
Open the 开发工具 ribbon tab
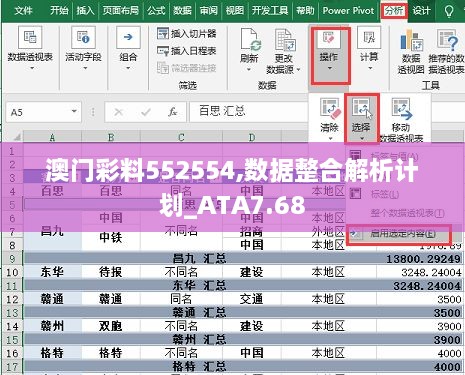pos(270,11)
